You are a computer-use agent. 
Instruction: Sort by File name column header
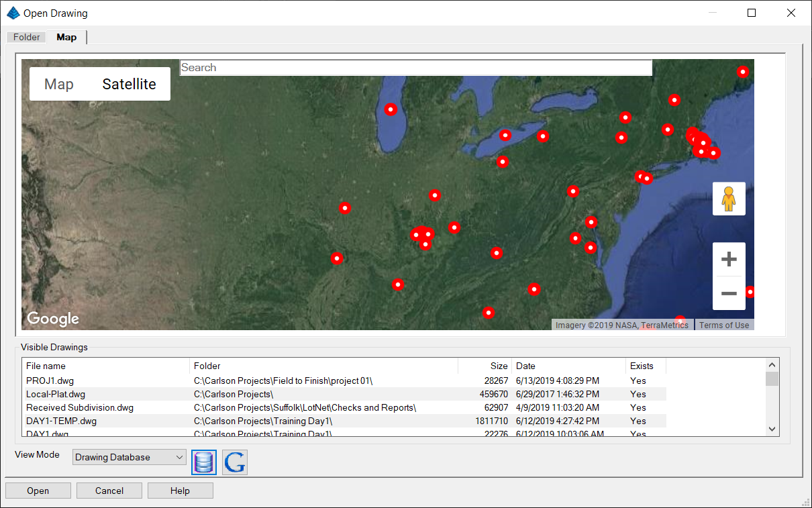pyautogui.click(x=106, y=366)
